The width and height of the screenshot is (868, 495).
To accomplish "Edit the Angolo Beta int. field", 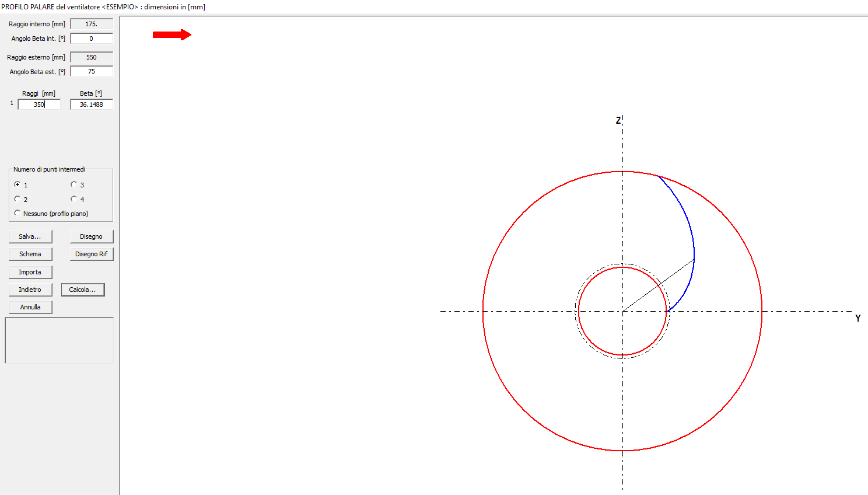I will point(92,39).
